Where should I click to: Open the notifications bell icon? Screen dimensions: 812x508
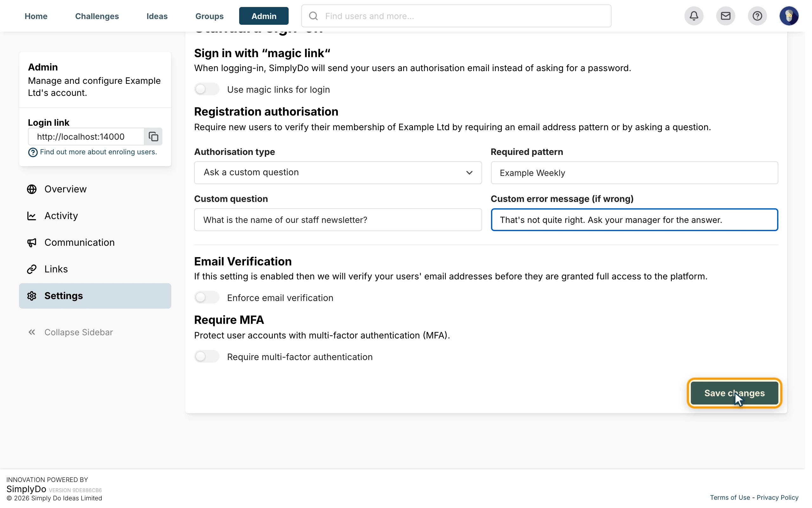tap(694, 16)
